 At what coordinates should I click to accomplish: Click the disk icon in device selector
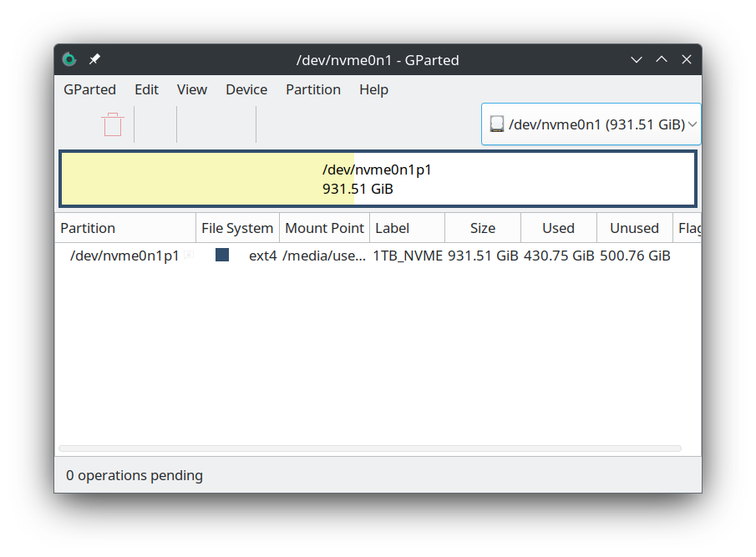496,124
